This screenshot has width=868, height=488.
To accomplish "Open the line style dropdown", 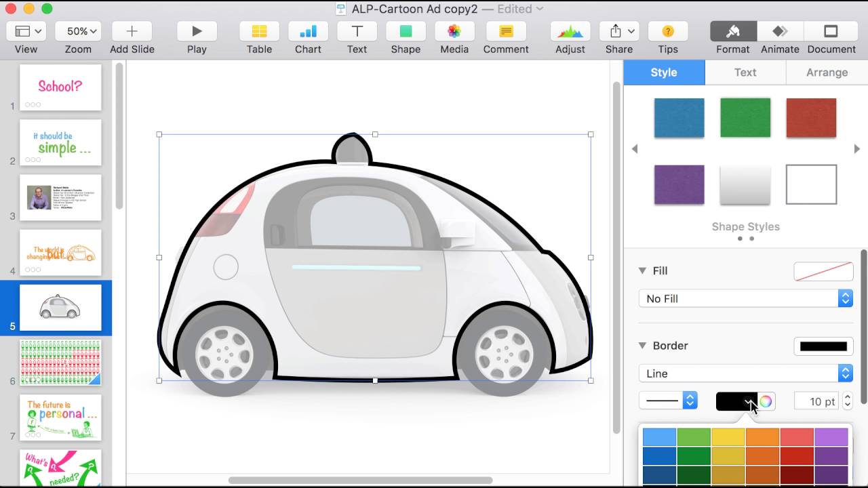I will pyautogui.click(x=668, y=401).
